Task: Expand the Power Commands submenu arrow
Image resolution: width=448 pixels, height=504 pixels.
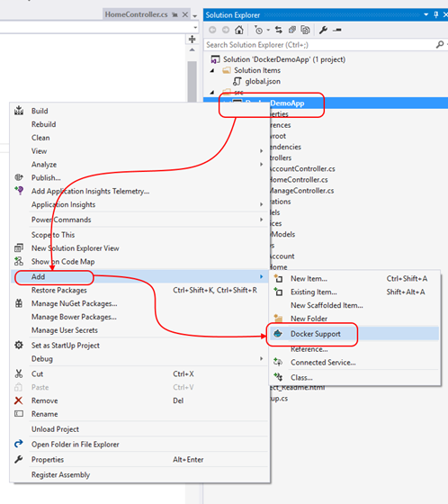Action: tap(261, 220)
